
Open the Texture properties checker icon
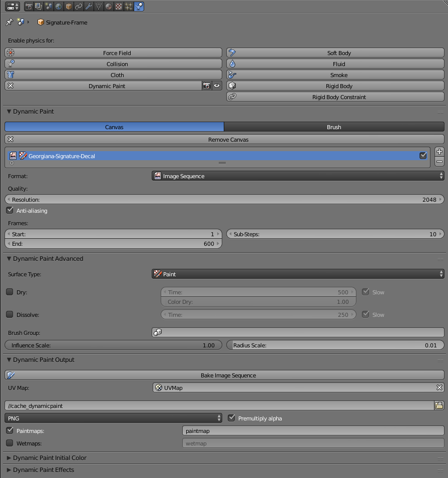(x=119, y=6)
